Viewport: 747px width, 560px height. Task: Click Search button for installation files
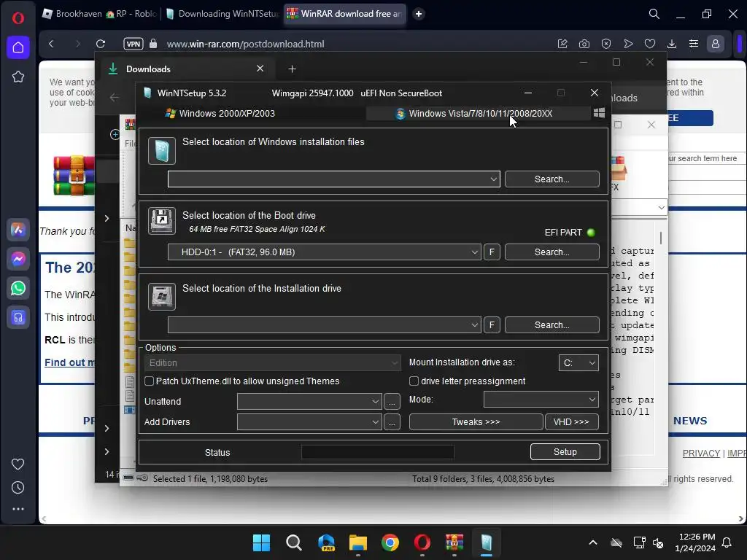click(x=551, y=179)
